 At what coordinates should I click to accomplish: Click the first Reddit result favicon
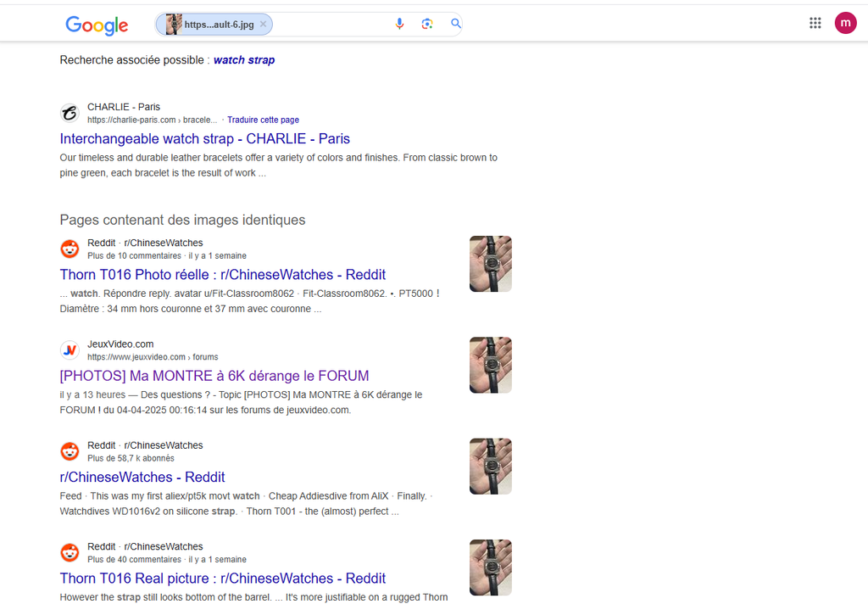70,249
